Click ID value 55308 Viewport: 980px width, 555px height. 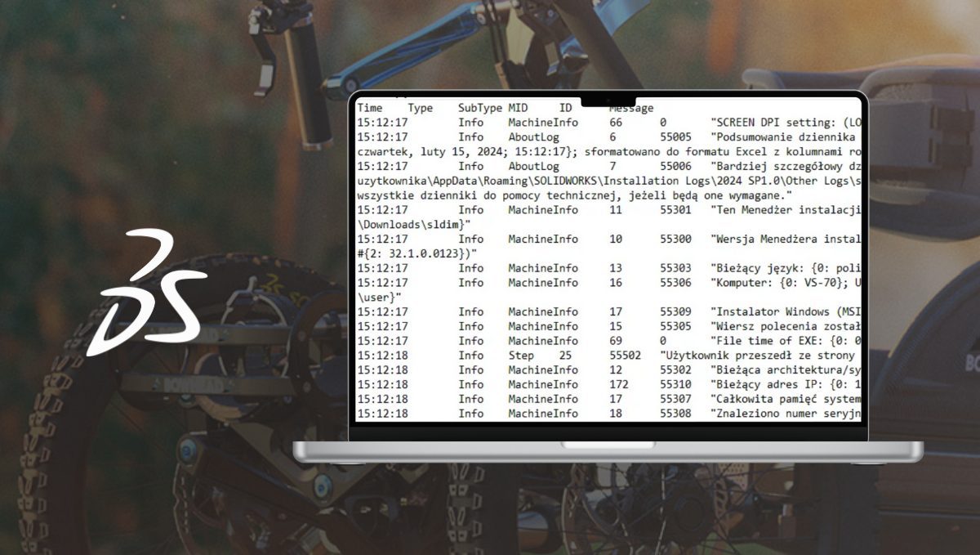(x=675, y=414)
